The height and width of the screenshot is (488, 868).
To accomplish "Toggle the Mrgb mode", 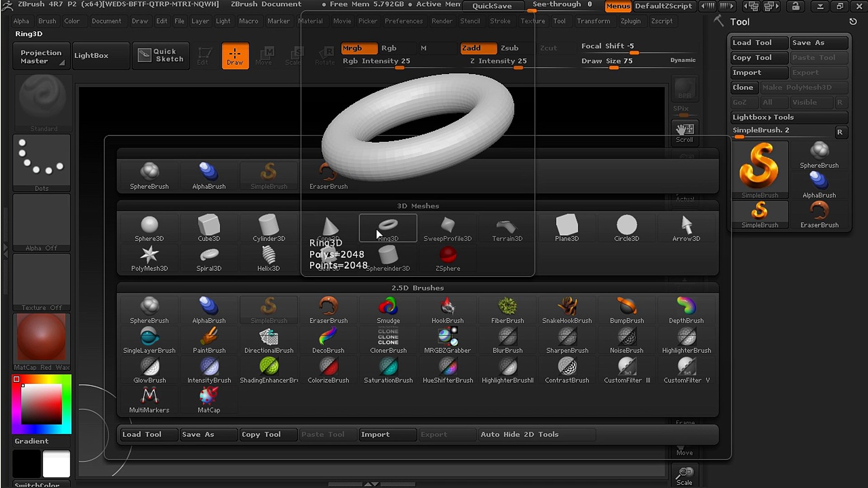I will coord(359,48).
